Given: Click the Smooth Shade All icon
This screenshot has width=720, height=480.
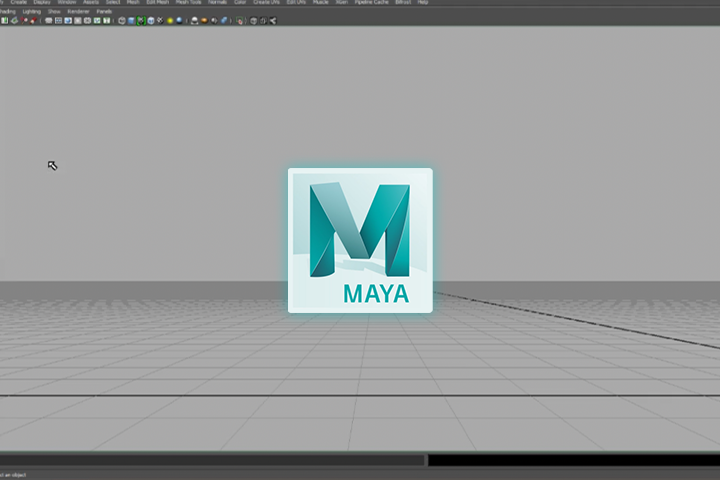Looking at the screenshot, I should pos(131,21).
